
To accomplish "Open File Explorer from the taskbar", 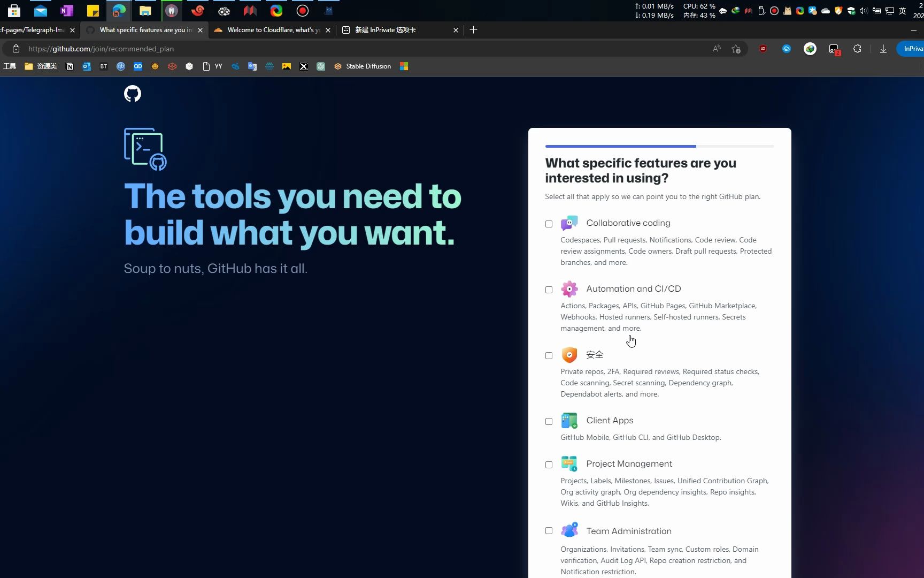I will click(x=145, y=11).
